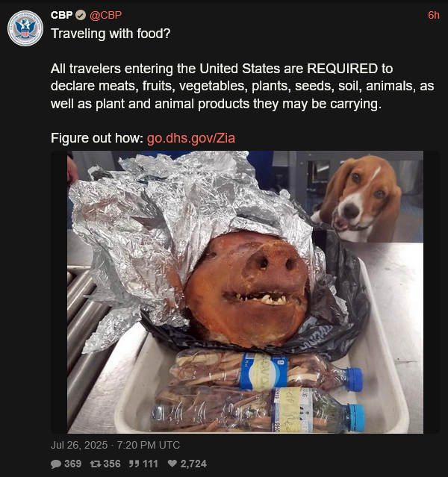Click the 356 retweets count
448x477 pixels.
pos(112,464)
